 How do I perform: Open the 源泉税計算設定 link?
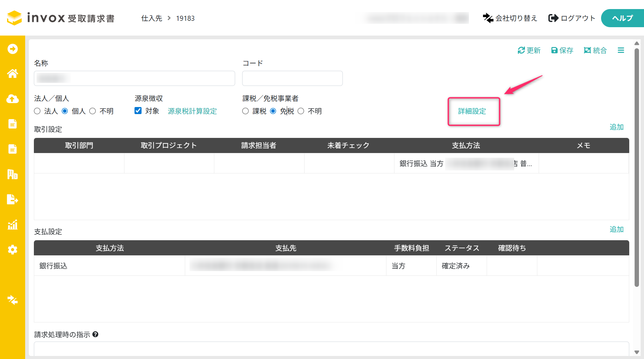click(x=192, y=111)
